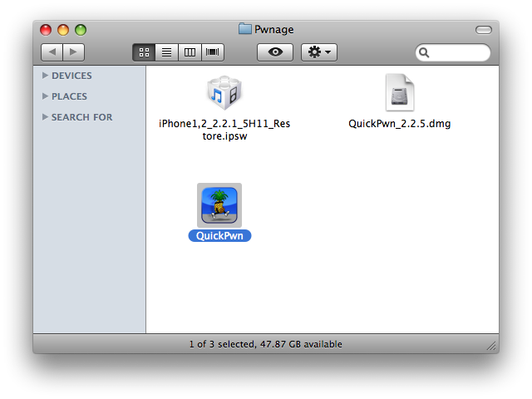Toggle toolbar with the pill button
Image resolution: width=532 pixels, height=399 pixels.
pyautogui.click(x=484, y=30)
